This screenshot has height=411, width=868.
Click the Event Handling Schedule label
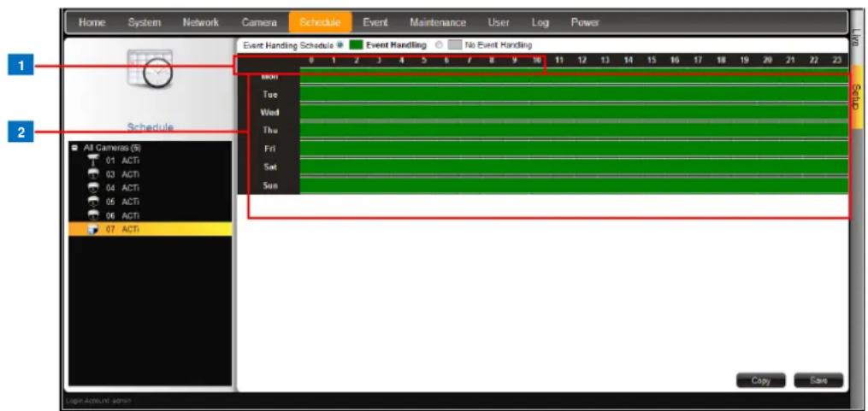[x=288, y=44]
